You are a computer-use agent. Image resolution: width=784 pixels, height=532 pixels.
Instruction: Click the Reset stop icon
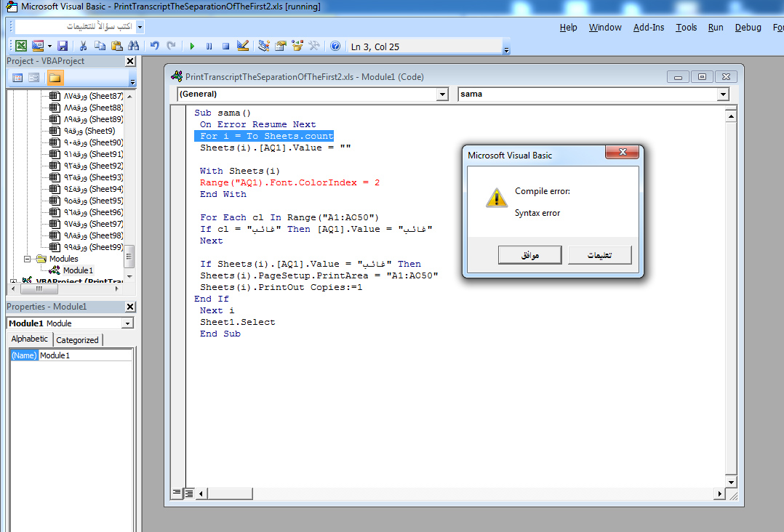[x=225, y=46]
